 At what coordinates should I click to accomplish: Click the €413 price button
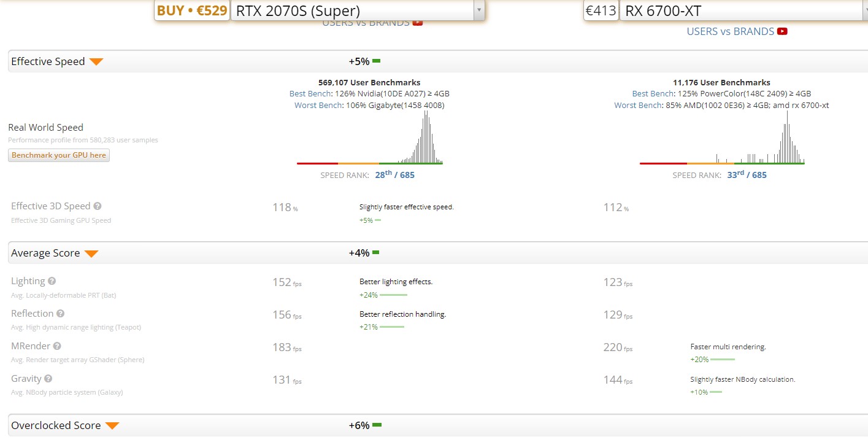click(x=601, y=10)
